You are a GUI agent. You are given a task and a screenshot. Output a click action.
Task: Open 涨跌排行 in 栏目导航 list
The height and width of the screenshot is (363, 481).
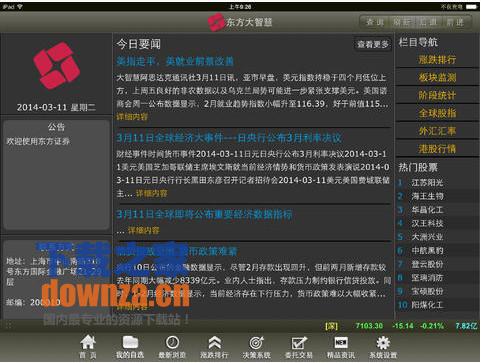(x=437, y=60)
